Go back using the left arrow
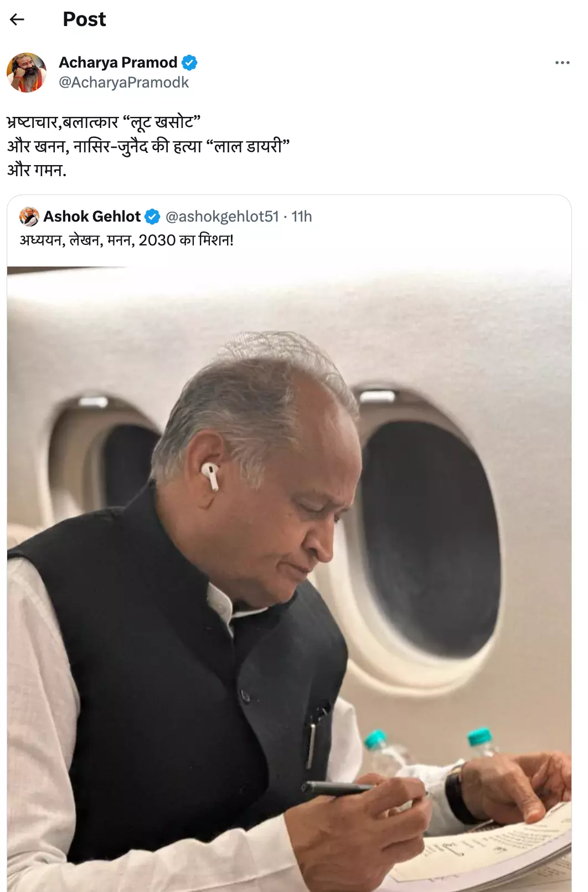The width and height of the screenshot is (588, 892). (x=17, y=19)
